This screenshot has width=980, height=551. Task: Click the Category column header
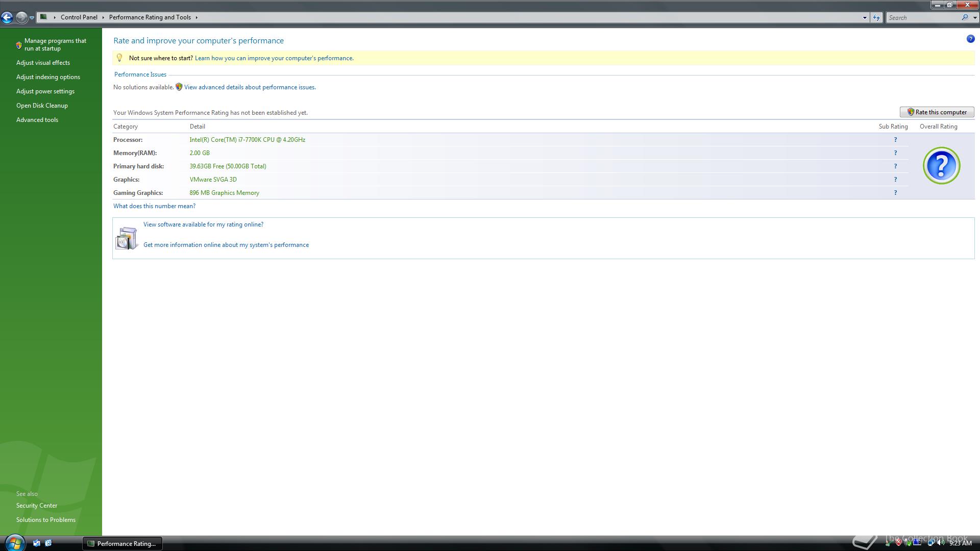point(126,127)
